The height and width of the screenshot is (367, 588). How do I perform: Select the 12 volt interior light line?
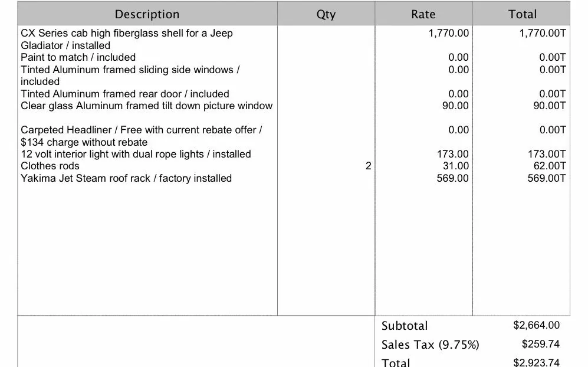click(x=136, y=154)
